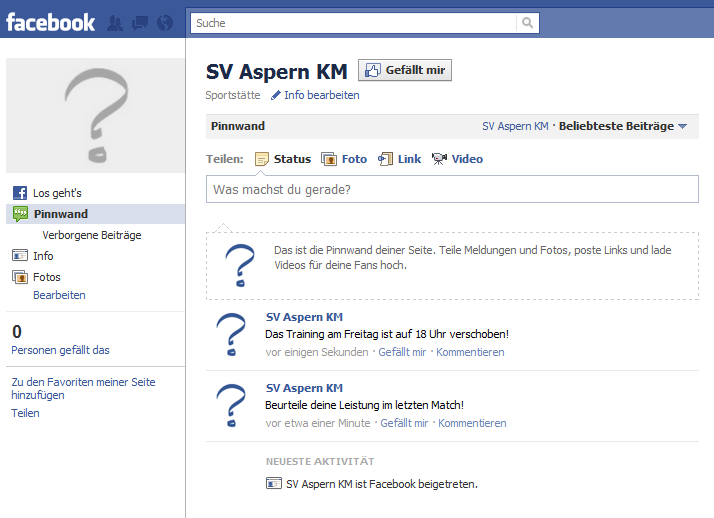Click the icon beside Facebook beigetreten activity
The image size is (714, 518).
pos(274,483)
